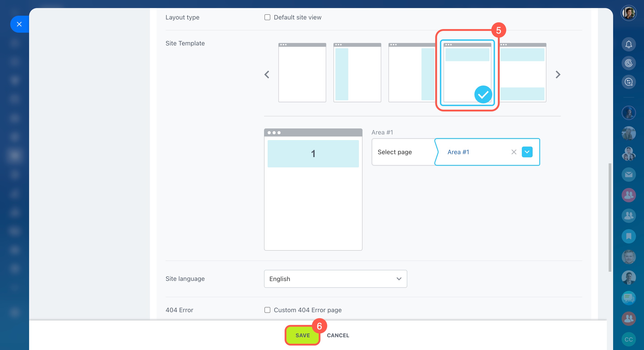This screenshot has width=644, height=350.
Task: Click Cancel button
Action: 338,335
